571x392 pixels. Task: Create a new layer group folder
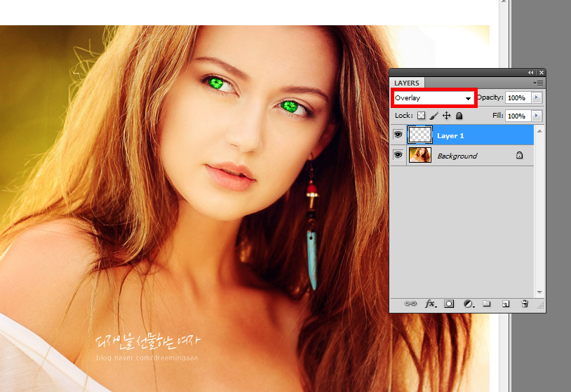[x=486, y=304]
